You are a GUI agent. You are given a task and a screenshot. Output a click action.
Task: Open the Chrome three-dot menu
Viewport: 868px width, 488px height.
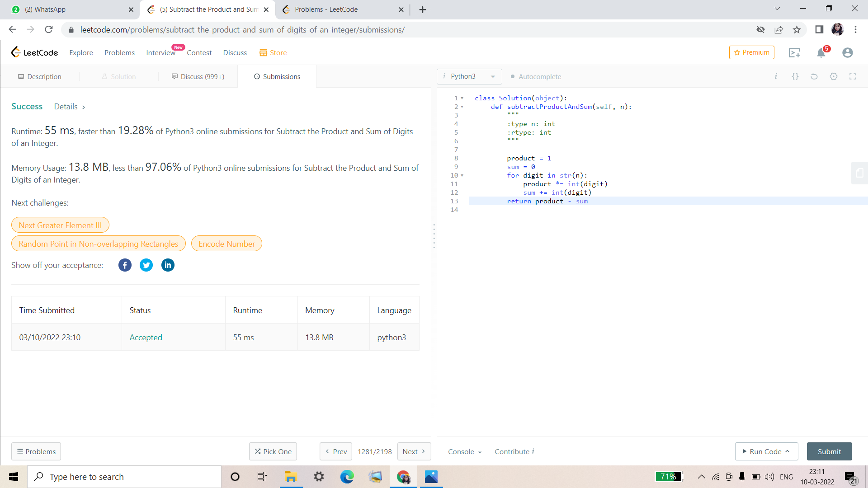(855, 30)
